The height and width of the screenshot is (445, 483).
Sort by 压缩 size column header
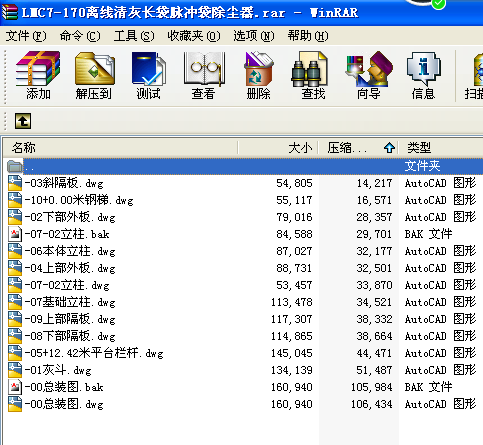point(358,147)
